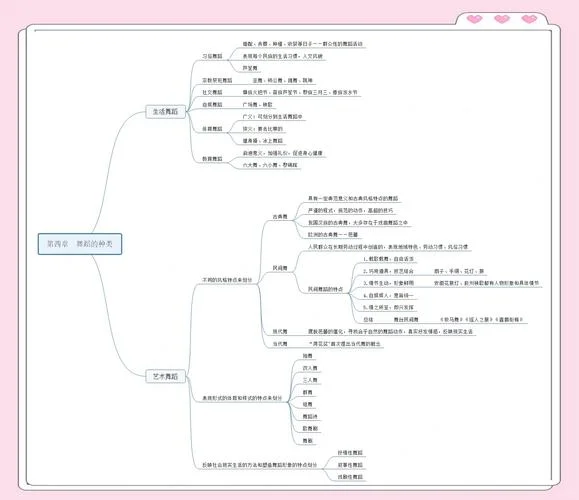The width and height of the screenshot is (579, 500).
Task: Click the bottom leaf under 抒情性舞蹈
Action: coord(350,477)
